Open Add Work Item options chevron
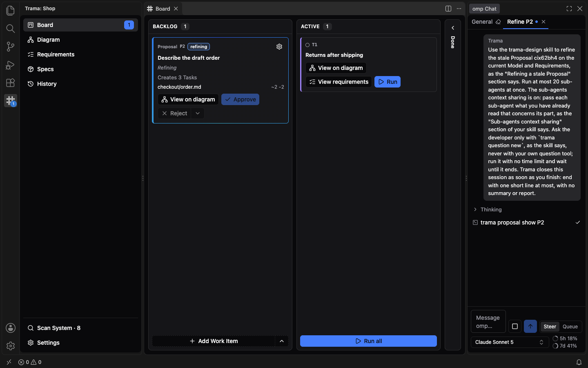The height and width of the screenshot is (368, 588). tap(282, 341)
